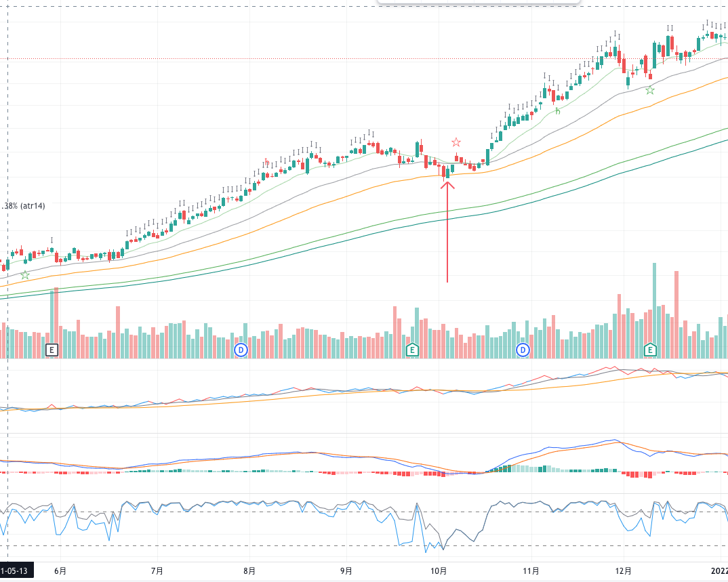728x582 pixels.
Task: Click the 7月 label on time axis
Action: 157,571
